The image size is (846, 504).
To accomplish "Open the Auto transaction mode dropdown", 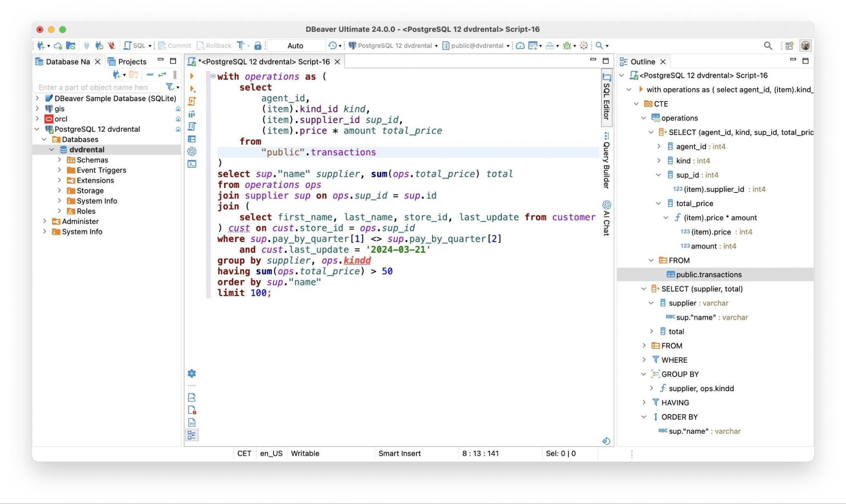I will tap(296, 45).
